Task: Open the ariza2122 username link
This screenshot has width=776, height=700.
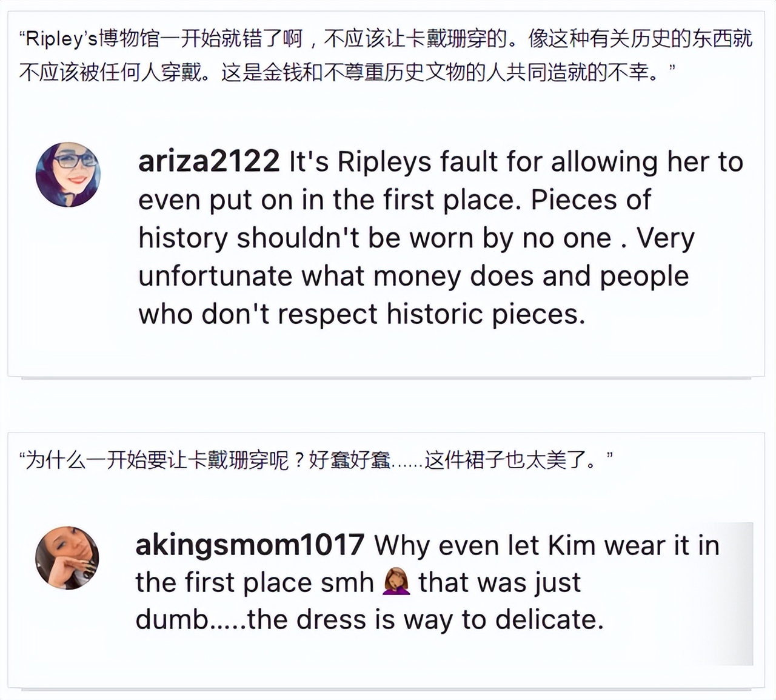Action: tap(209, 161)
